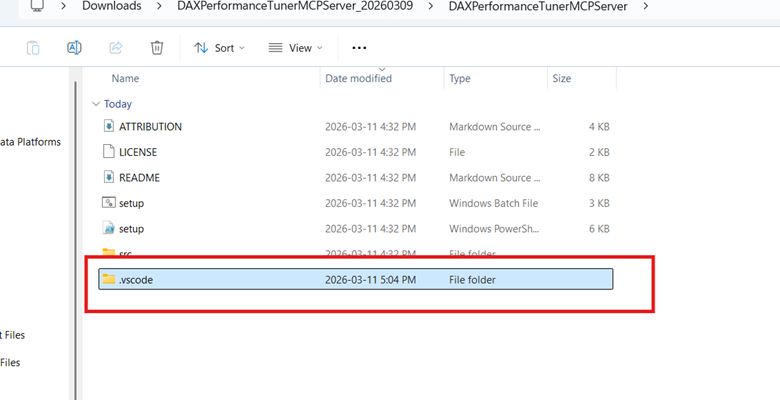Open the See more ellipsis menu
Image resolution: width=780 pixels, height=400 pixels.
[360, 47]
